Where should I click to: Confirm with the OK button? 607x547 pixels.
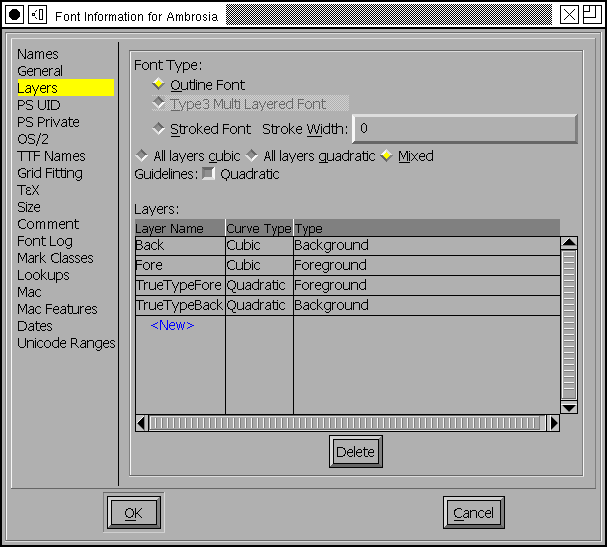click(133, 513)
